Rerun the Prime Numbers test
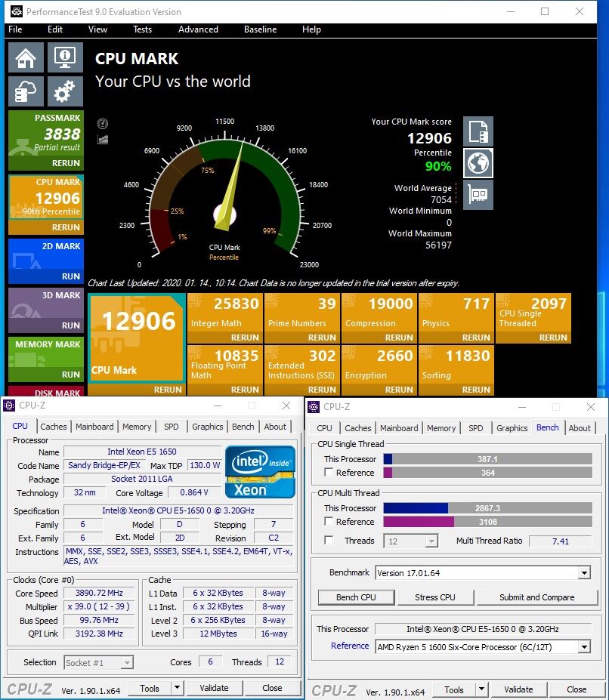 click(x=322, y=338)
